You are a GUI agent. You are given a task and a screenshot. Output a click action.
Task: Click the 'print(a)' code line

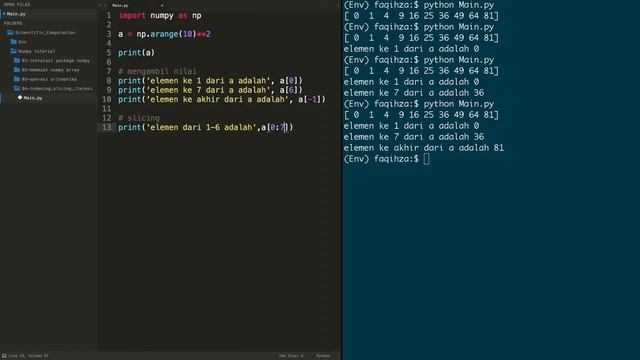click(136, 53)
